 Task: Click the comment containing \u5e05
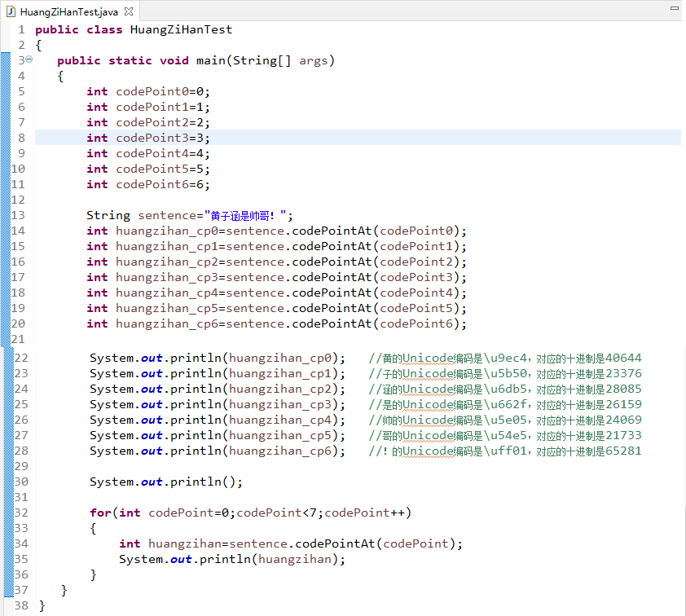pyautogui.click(x=505, y=420)
